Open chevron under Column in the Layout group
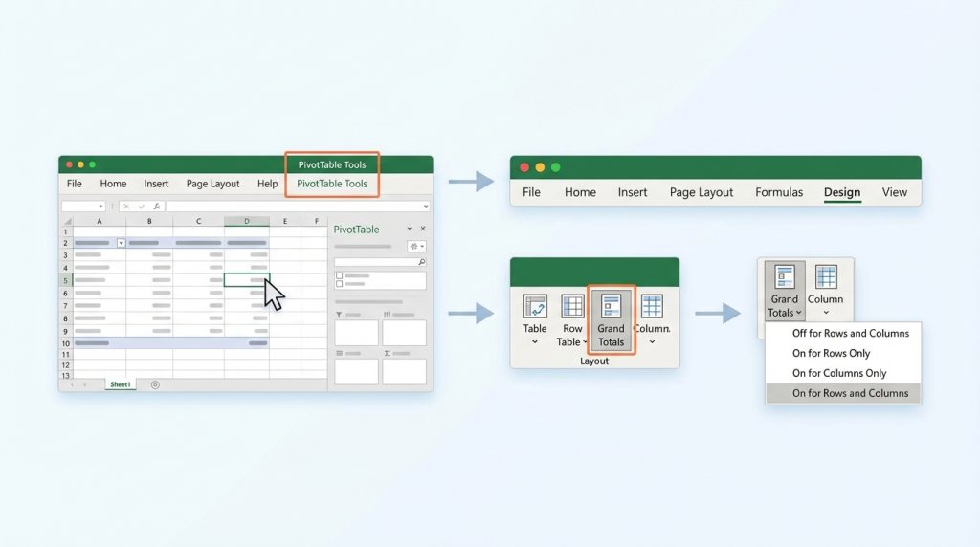Viewport: 980px width, 547px height. [652, 342]
